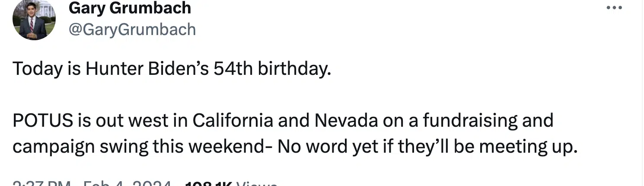Click the 54th birthday text
This screenshot has height=186, width=644.
coord(272,70)
